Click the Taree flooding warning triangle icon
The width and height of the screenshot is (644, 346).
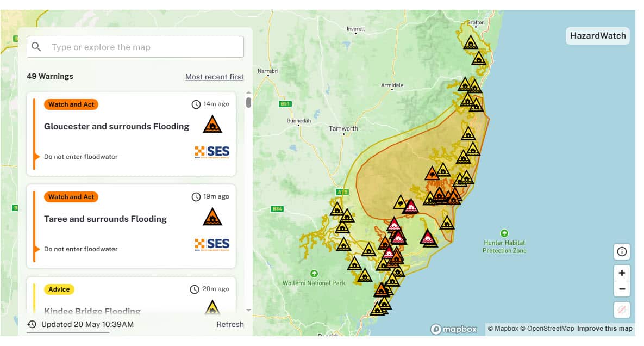tap(212, 218)
